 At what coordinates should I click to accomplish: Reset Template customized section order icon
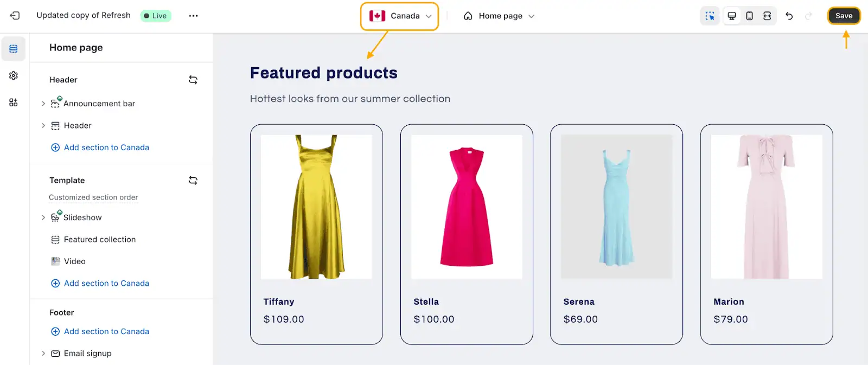pyautogui.click(x=193, y=180)
